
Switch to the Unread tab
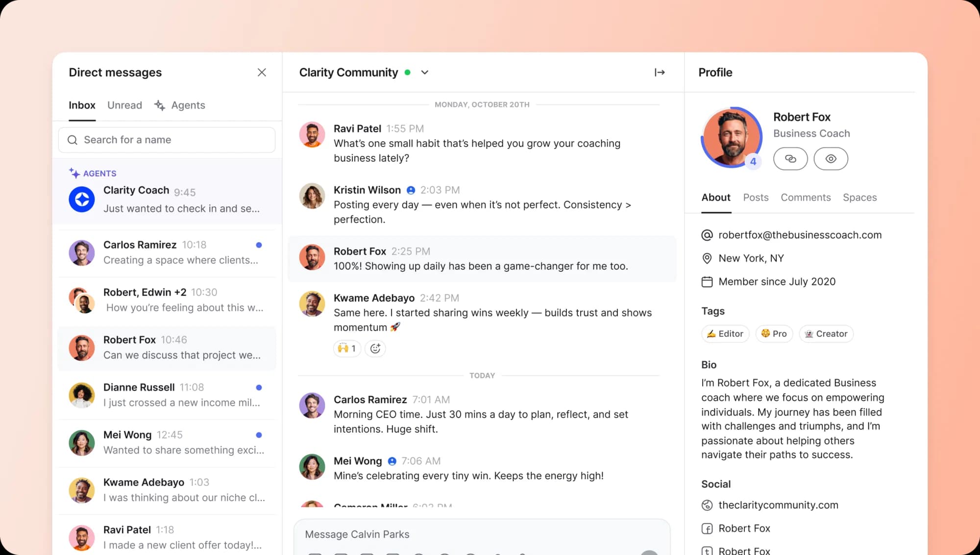tap(124, 105)
